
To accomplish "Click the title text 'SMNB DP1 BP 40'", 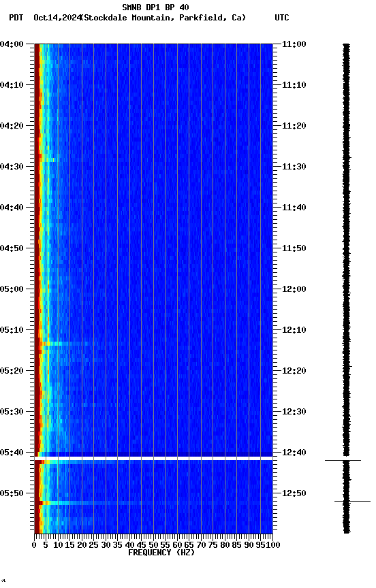I will pyautogui.click(x=155, y=7).
